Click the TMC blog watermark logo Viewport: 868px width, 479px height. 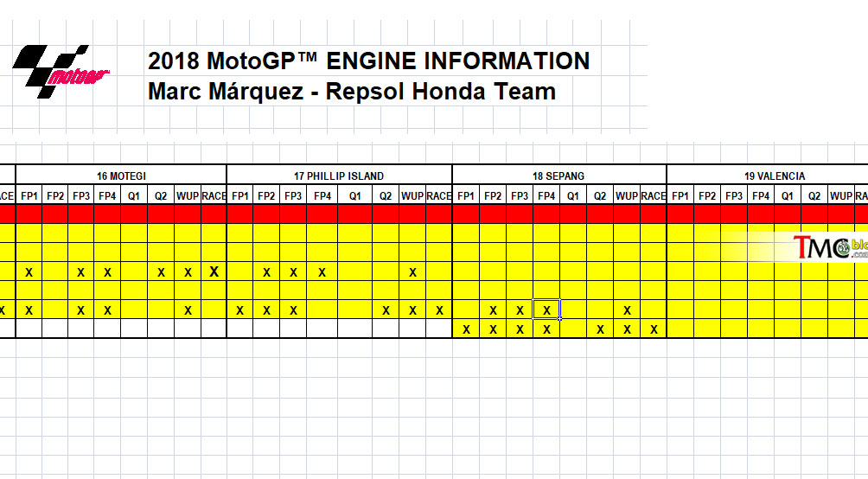tap(829, 247)
